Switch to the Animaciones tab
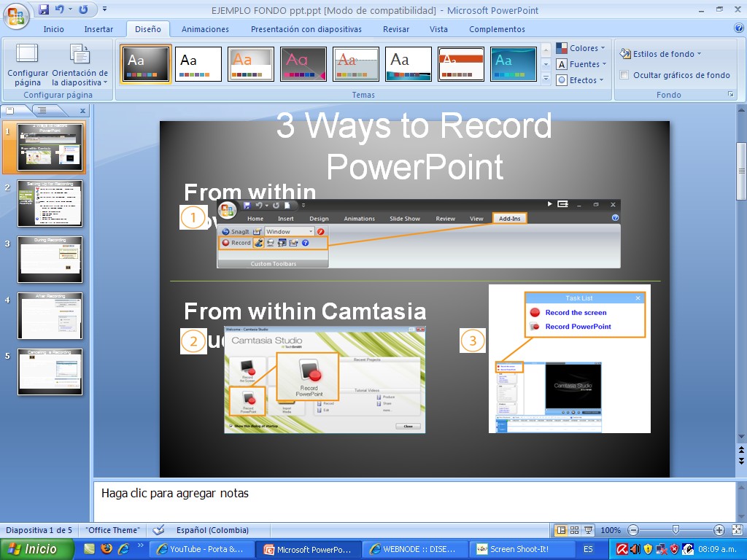The height and width of the screenshot is (560, 747). (x=205, y=29)
